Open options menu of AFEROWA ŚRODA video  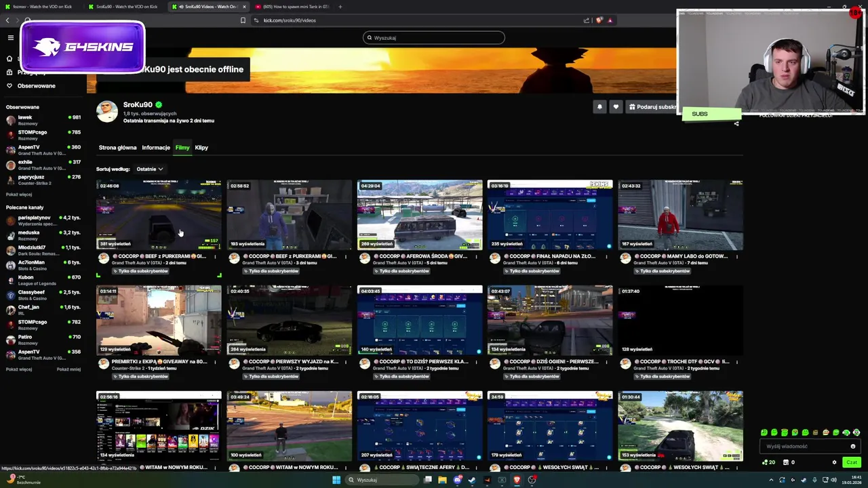(x=476, y=257)
